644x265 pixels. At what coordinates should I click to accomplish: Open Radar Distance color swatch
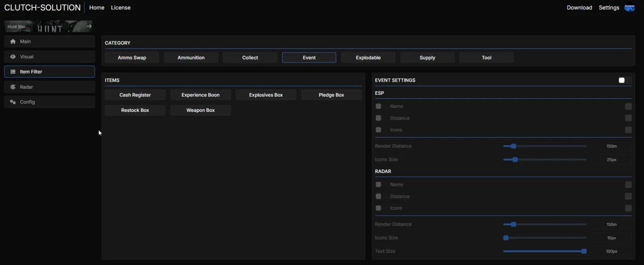(x=628, y=196)
